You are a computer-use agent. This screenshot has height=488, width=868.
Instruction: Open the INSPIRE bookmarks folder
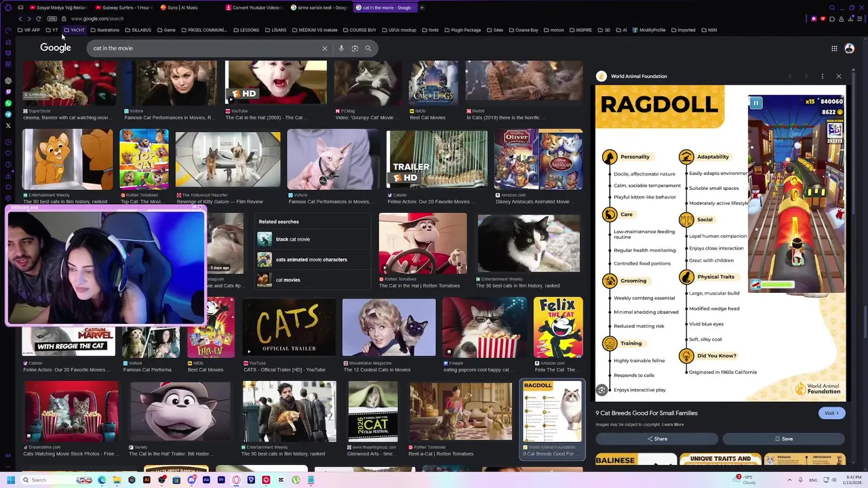580,30
